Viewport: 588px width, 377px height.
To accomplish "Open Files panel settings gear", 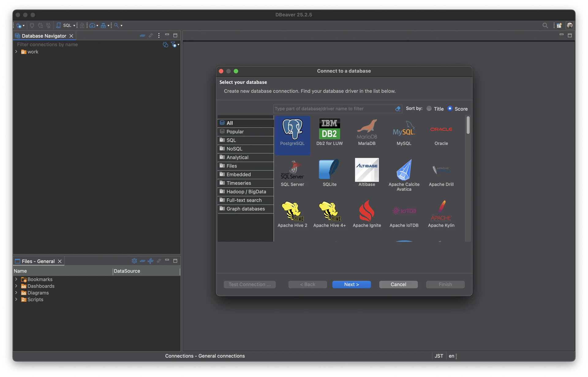I will 134,261.
